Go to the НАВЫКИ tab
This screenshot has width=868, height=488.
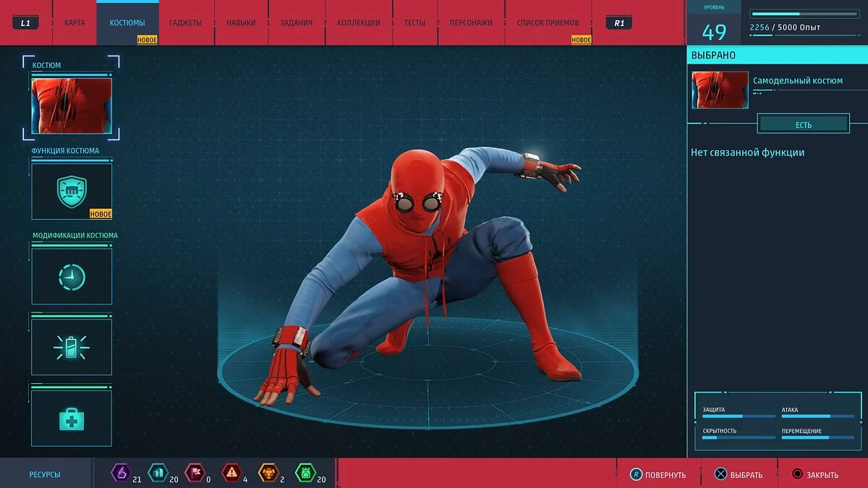pos(241,23)
